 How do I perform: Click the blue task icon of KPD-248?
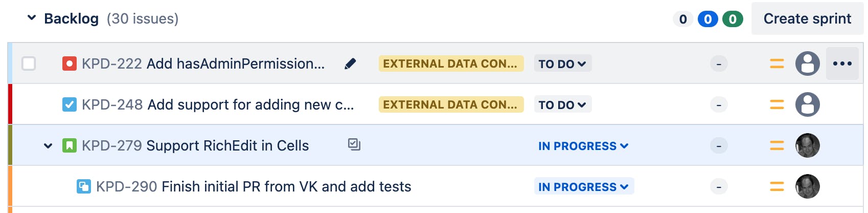(x=70, y=104)
